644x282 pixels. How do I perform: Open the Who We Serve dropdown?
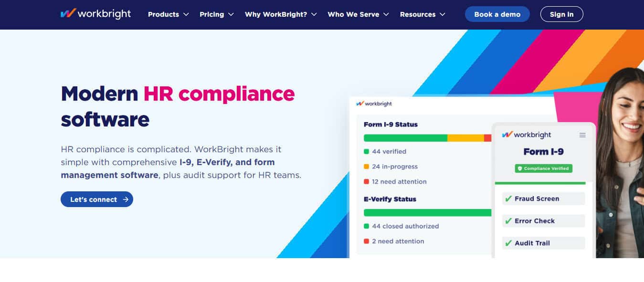tap(359, 14)
